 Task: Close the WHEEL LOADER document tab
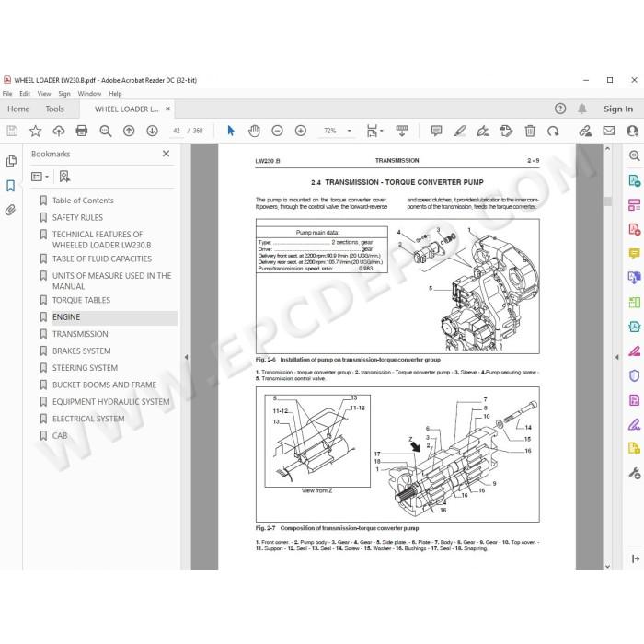click(x=167, y=109)
